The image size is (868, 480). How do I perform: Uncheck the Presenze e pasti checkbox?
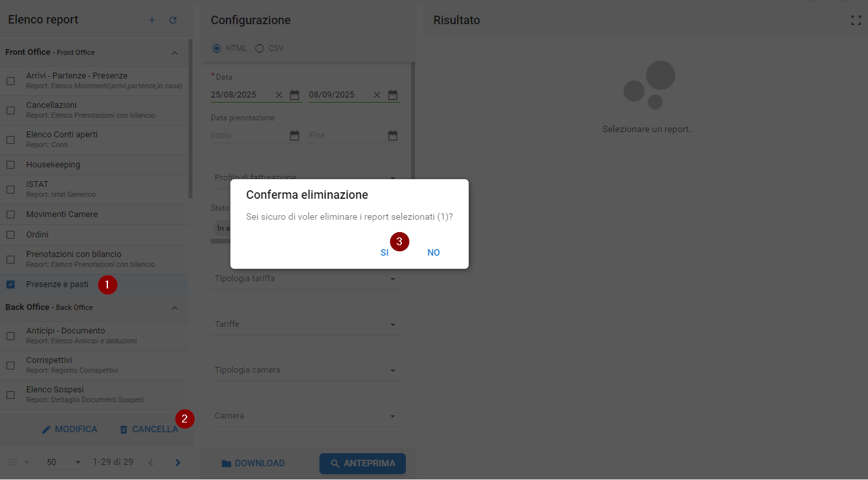[x=10, y=284]
